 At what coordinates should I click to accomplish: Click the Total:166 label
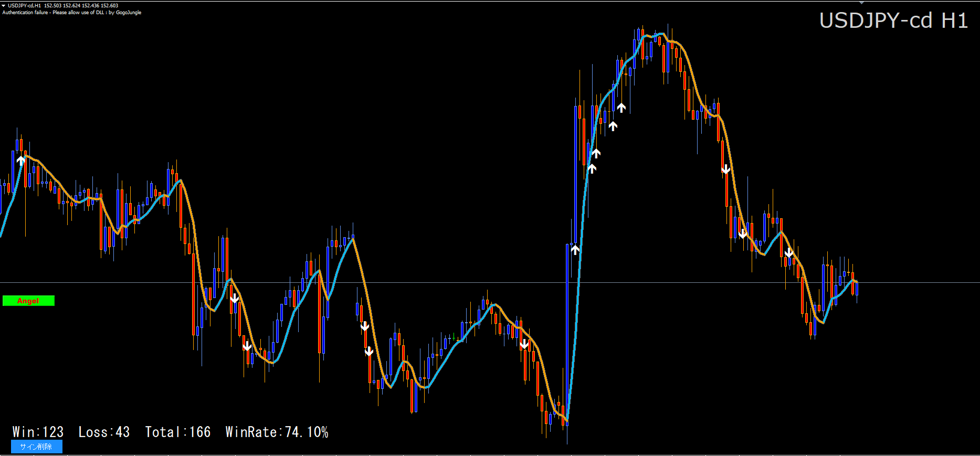178,432
